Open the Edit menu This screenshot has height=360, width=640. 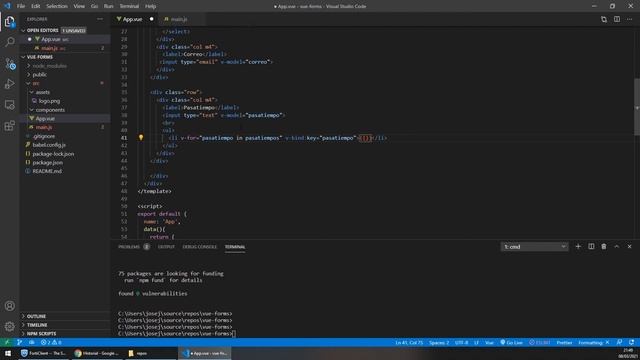click(x=36, y=6)
